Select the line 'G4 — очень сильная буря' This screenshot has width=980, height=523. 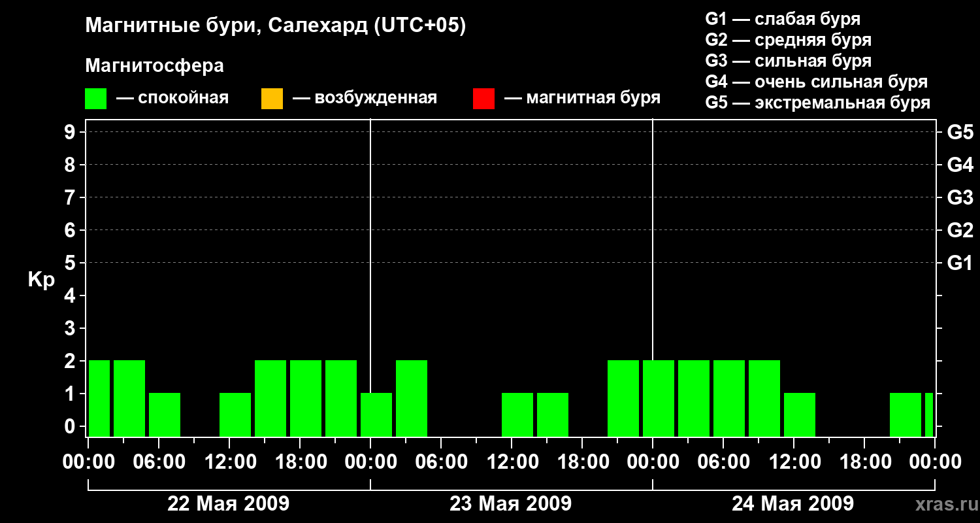pos(817,82)
